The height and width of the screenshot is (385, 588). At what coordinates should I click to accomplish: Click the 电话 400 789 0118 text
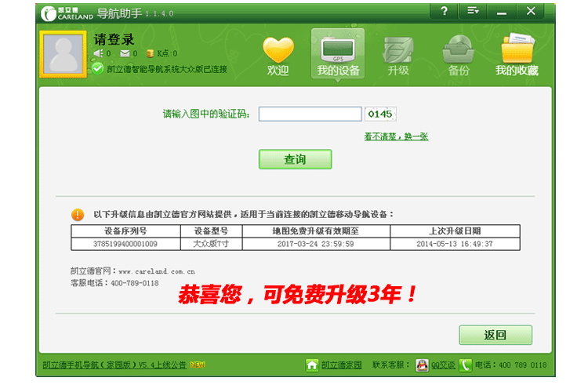510,365
